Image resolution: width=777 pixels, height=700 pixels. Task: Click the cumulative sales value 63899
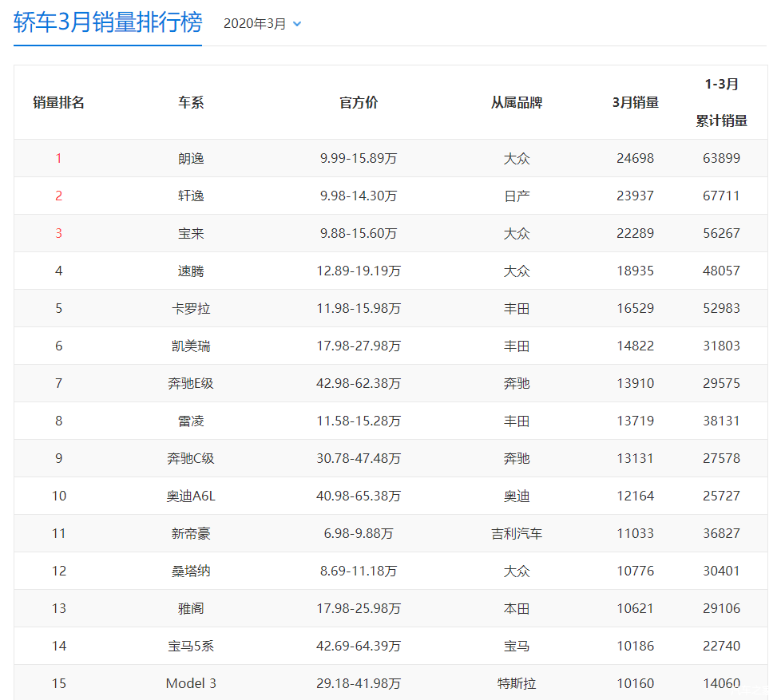[x=721, y=159]
